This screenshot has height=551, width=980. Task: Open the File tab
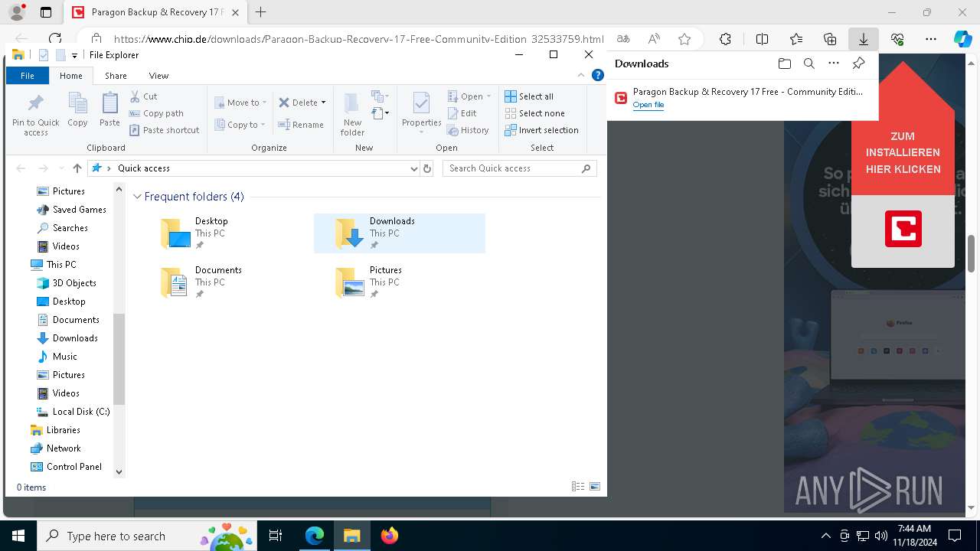(28, 76)
